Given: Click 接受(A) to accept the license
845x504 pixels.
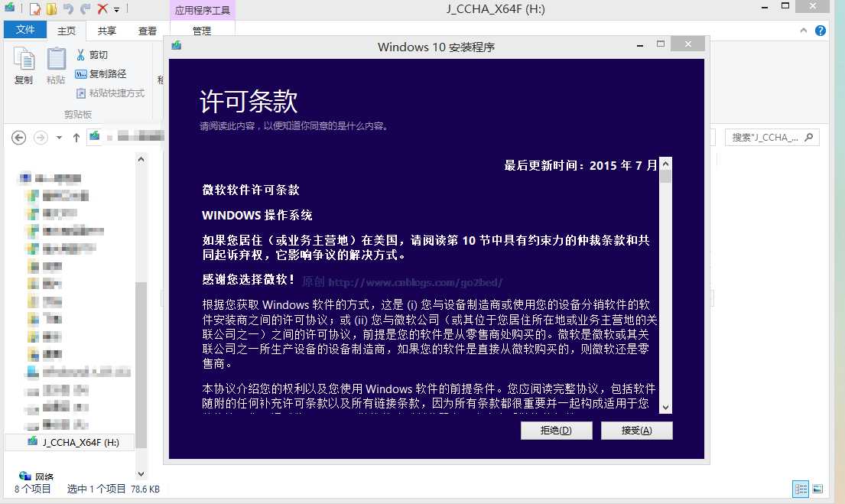Looking at the screenshot, I should [636, 430].
